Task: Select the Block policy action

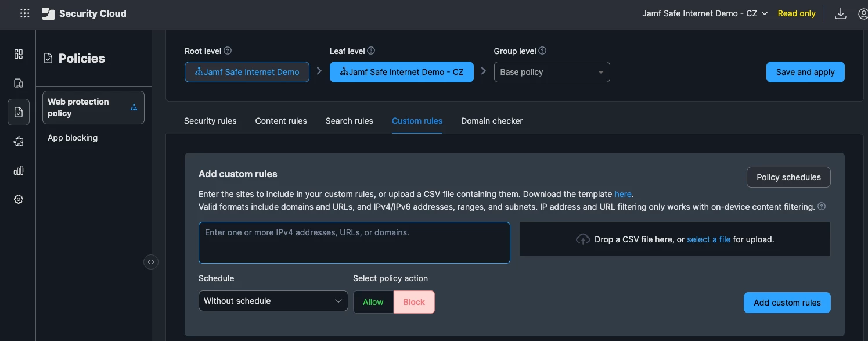Action: [414, 302]
